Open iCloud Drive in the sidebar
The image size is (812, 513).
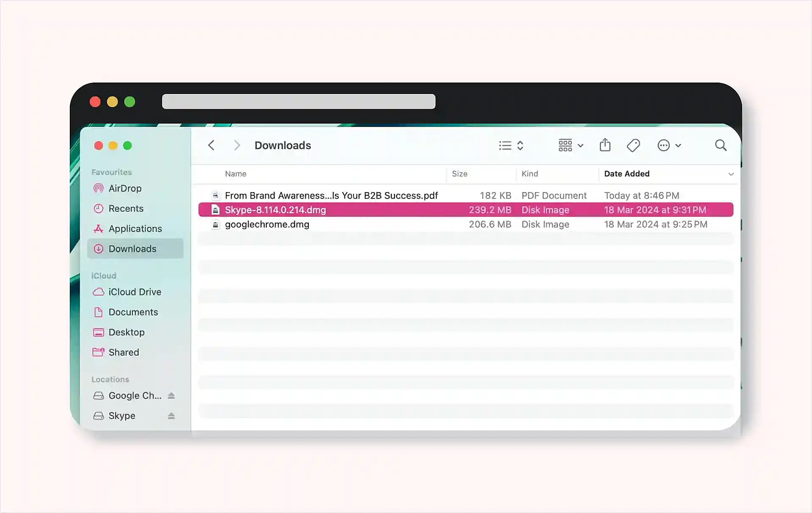coord(135,292)
